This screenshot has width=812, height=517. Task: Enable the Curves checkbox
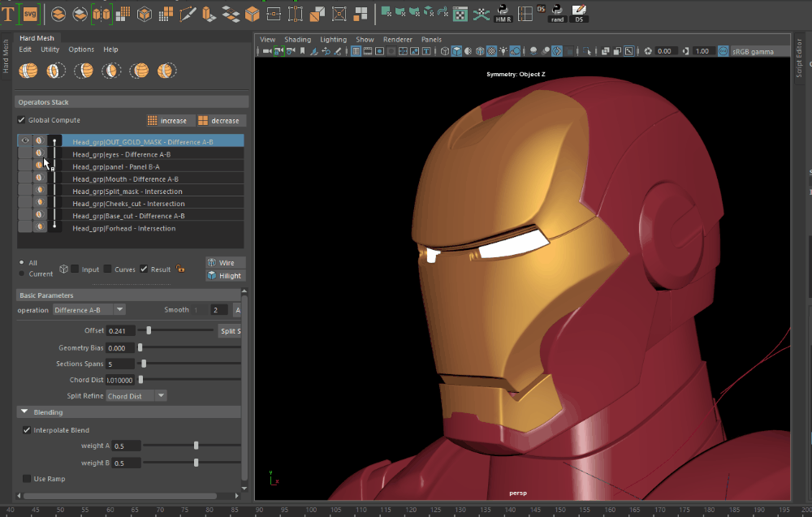[108, 269]
